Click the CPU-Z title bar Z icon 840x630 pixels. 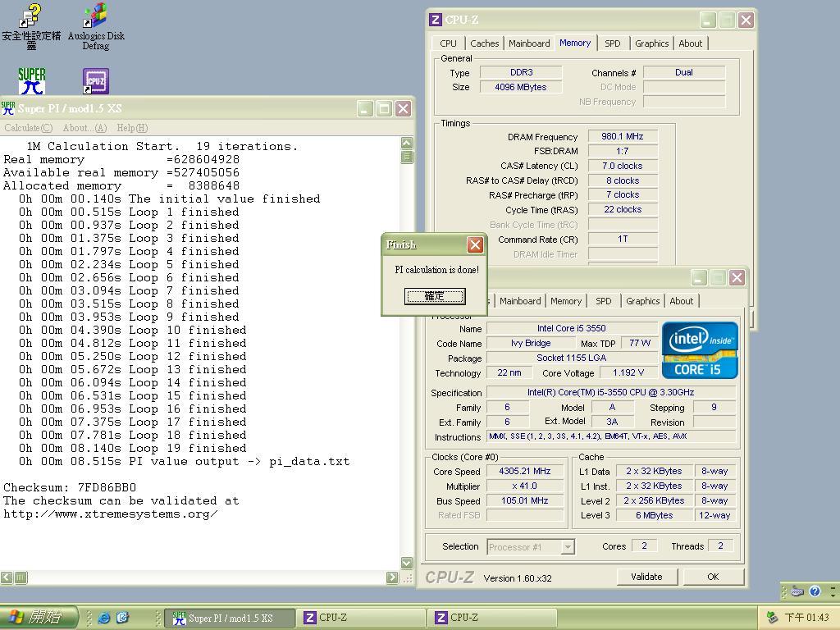436,20
